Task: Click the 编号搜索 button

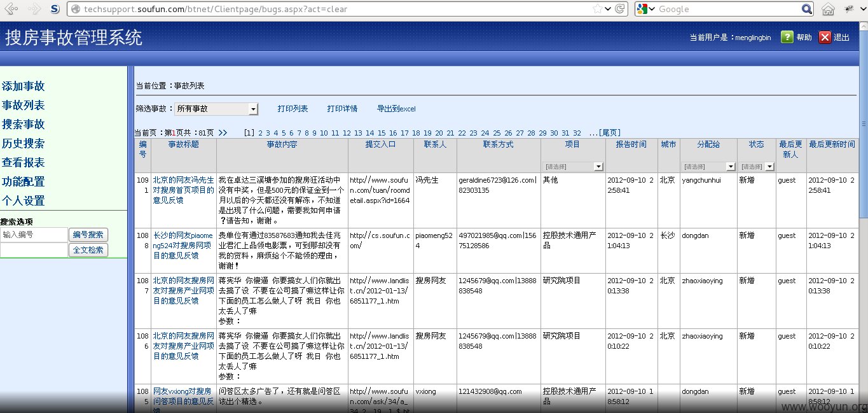Action: [88, 235]
